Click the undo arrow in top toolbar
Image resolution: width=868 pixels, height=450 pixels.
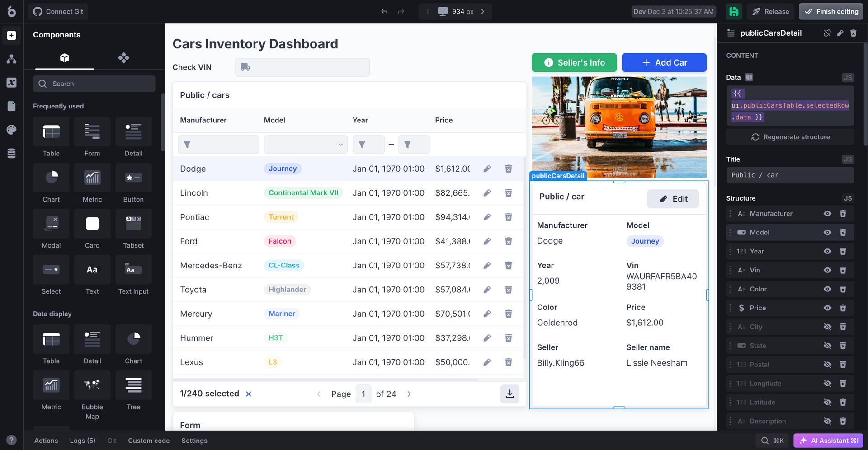(x=384, y=11)
